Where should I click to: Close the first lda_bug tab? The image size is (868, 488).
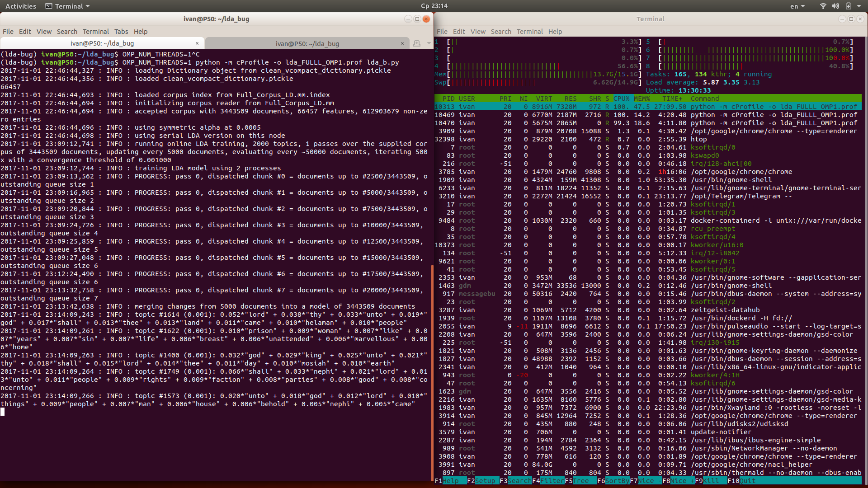click(197, 43)
